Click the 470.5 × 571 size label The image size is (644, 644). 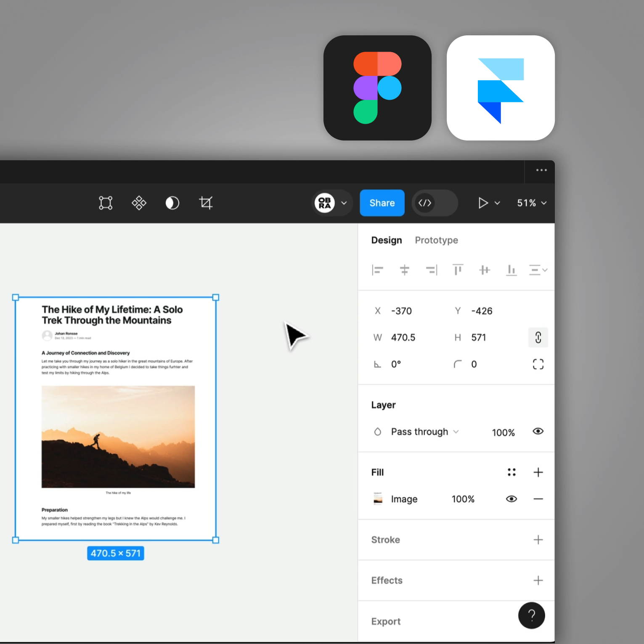click(116, 553)
